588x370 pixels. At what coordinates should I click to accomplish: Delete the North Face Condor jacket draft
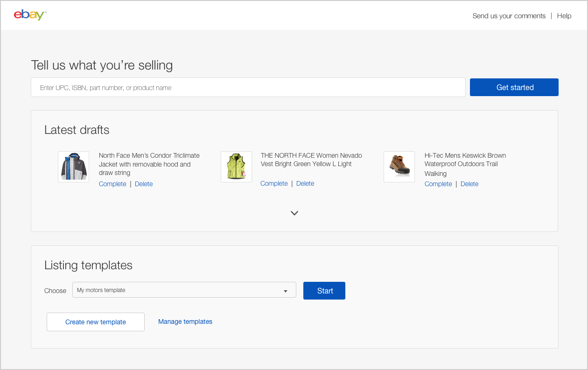(x=144, y=184)
